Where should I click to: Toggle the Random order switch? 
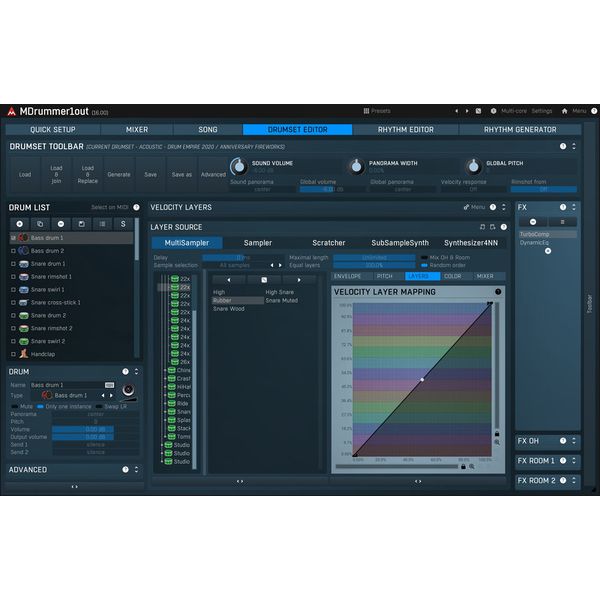424,265
